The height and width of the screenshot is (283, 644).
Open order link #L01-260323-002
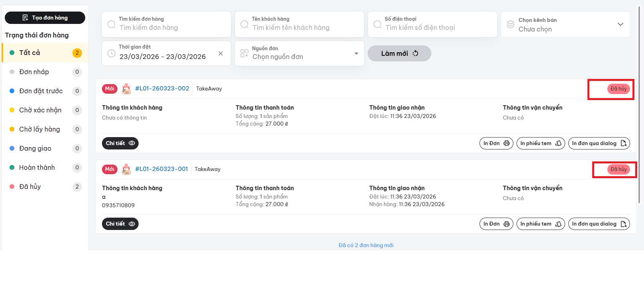click(x=162, y=88)
